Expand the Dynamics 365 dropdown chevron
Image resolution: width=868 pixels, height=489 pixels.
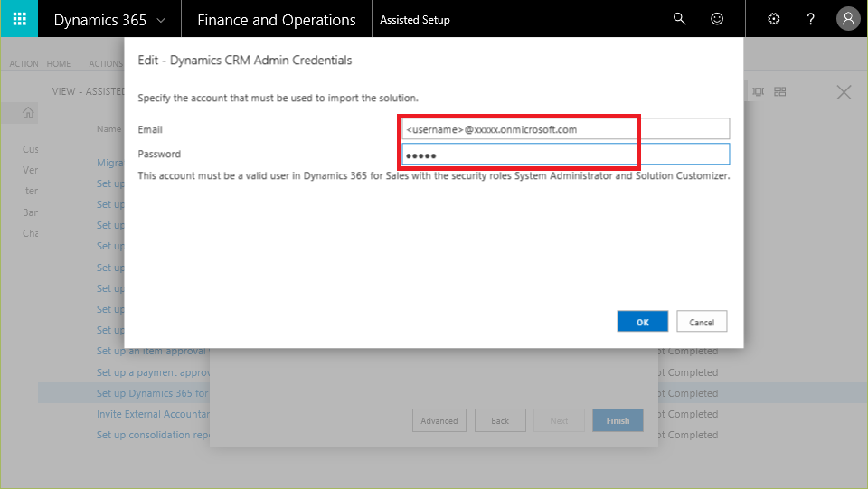161,21
